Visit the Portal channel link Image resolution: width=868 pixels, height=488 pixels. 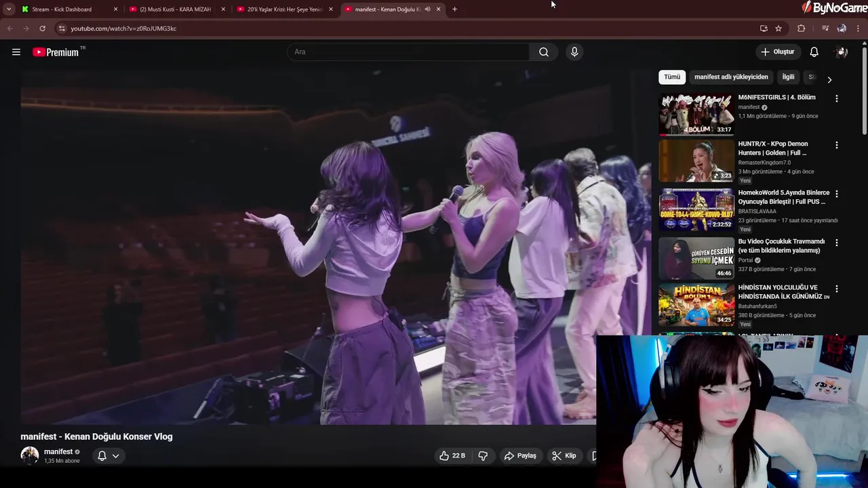745,260
